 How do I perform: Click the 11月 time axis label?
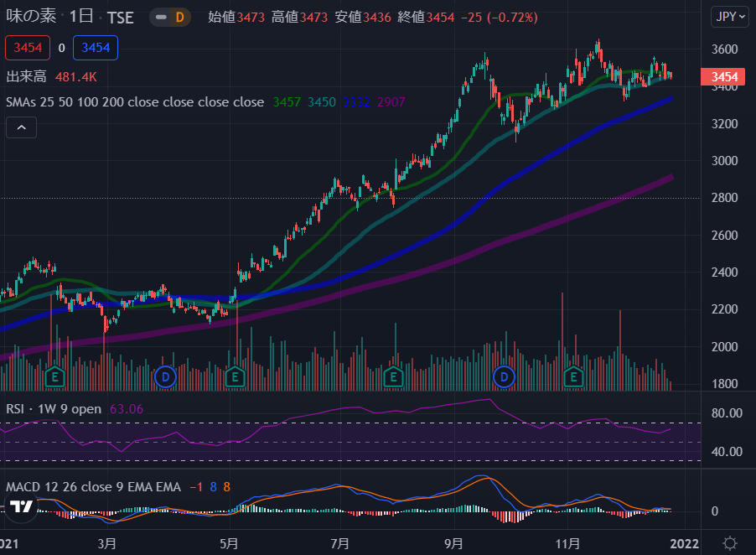click(567, 544)
